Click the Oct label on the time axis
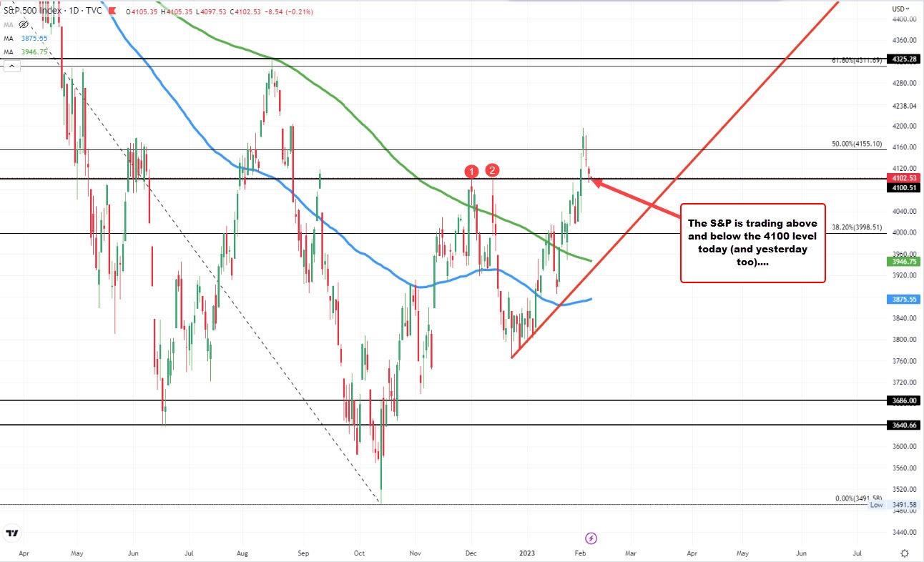Screen dimensions: 924x562 [x=359, y=553]
